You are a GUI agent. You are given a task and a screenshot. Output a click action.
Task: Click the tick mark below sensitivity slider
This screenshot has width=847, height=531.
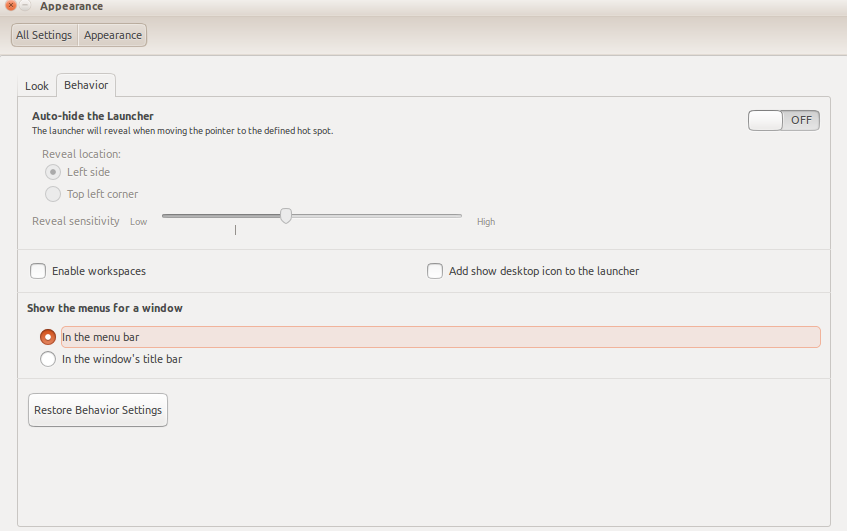tap(235, 230)
